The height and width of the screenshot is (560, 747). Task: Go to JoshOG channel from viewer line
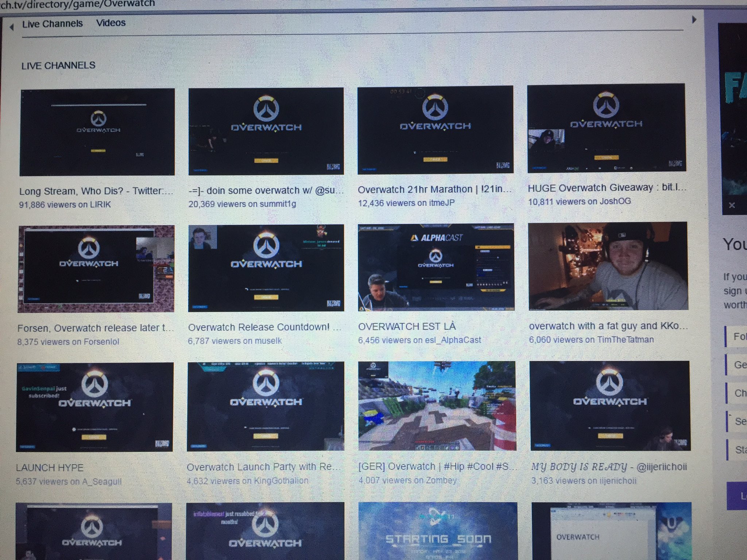(x=580, y=201)
